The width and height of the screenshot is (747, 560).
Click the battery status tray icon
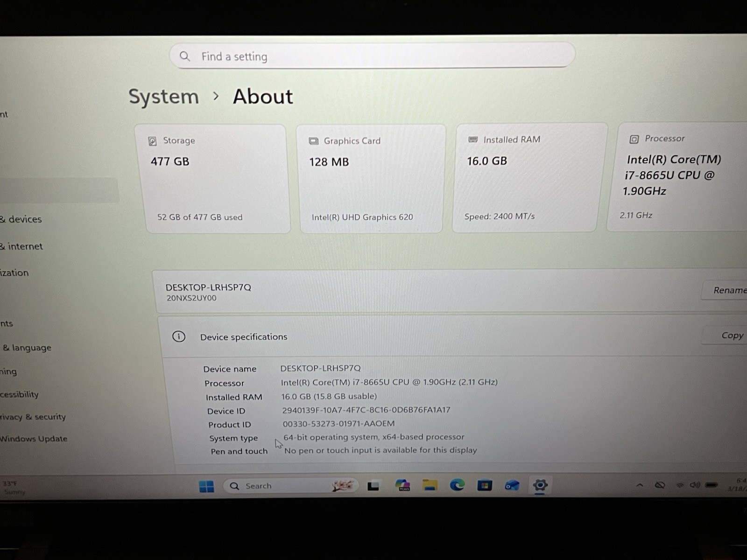coord(712,485)
